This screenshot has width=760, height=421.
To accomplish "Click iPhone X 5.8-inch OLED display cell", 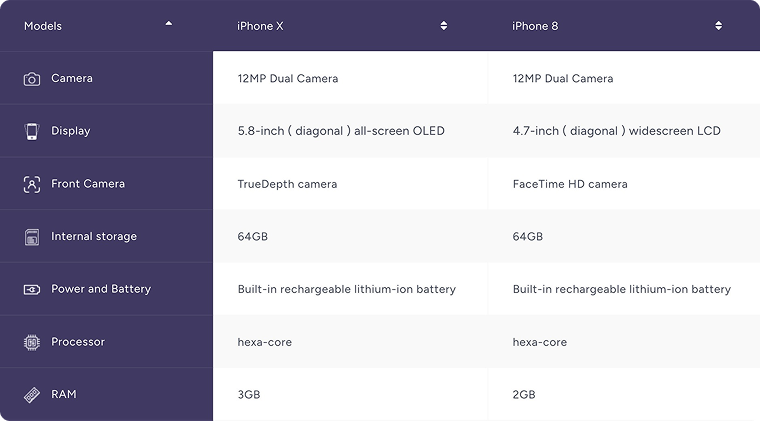I will tap(341, 131).
